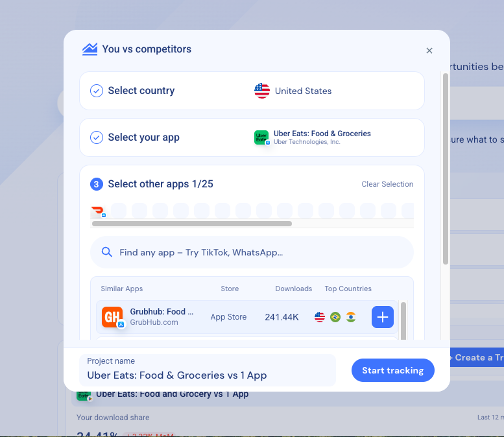
Task: Click the step 3 number badge
Action: pos(97,184)
